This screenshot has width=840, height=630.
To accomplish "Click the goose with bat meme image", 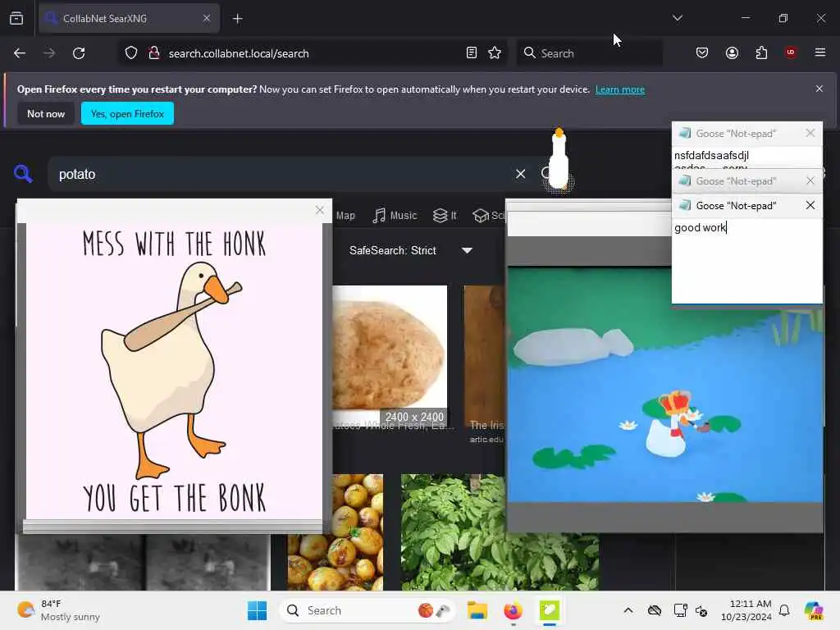I will (174, 371).
